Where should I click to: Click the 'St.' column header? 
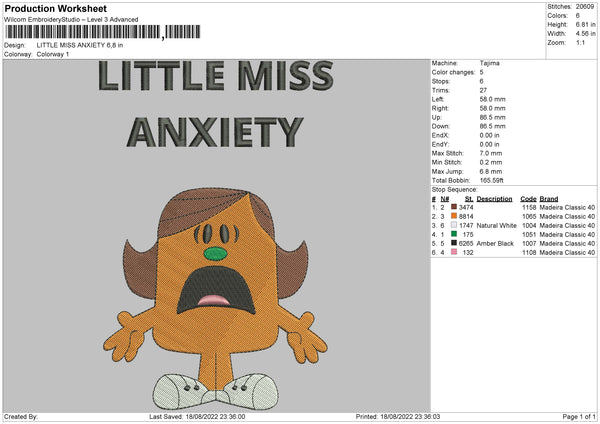coord(469,199)
